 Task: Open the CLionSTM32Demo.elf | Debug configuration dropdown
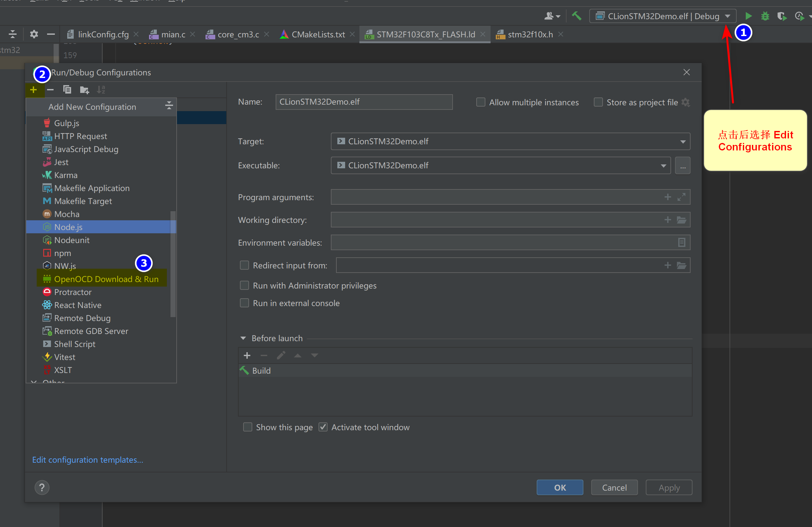662,16
